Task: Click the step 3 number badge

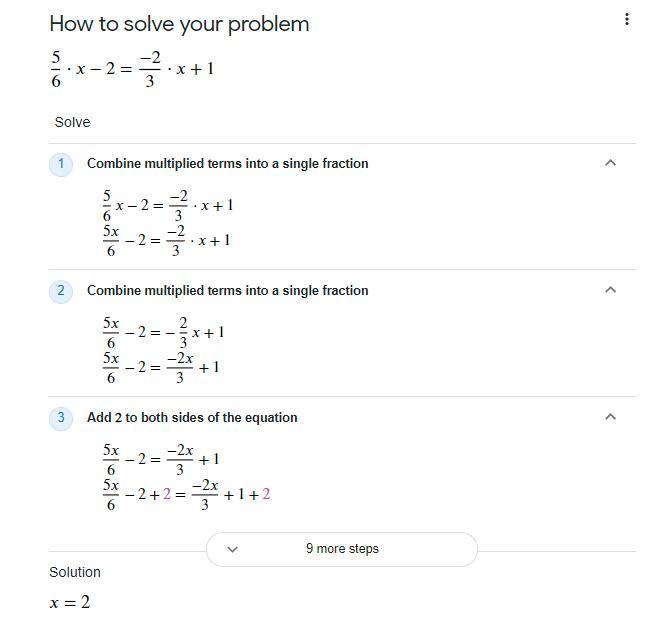Action: click(x=60, y=417)
